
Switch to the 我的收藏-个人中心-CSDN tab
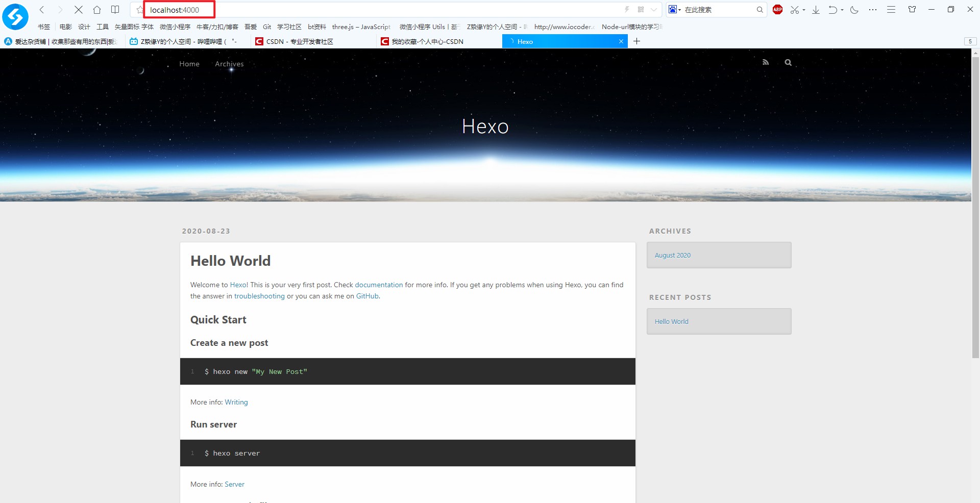click(439, 41)
